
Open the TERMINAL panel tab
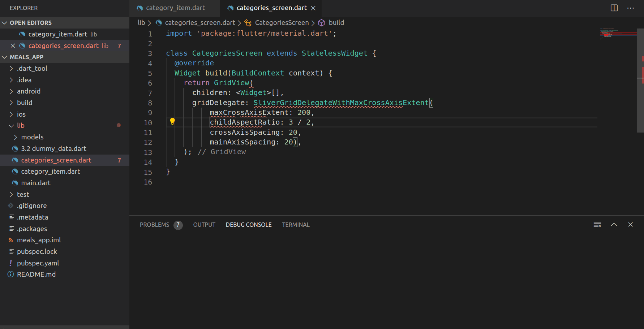click(x=296, y=225)
